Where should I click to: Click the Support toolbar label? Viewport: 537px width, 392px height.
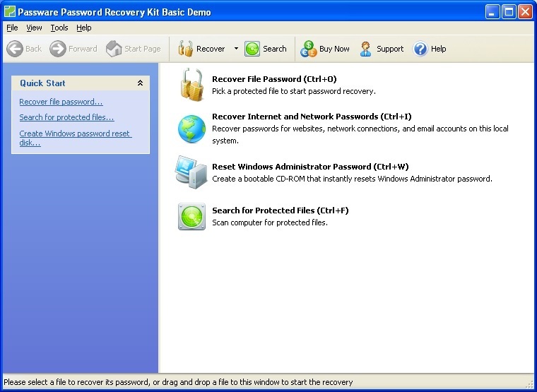click(390, 49)
